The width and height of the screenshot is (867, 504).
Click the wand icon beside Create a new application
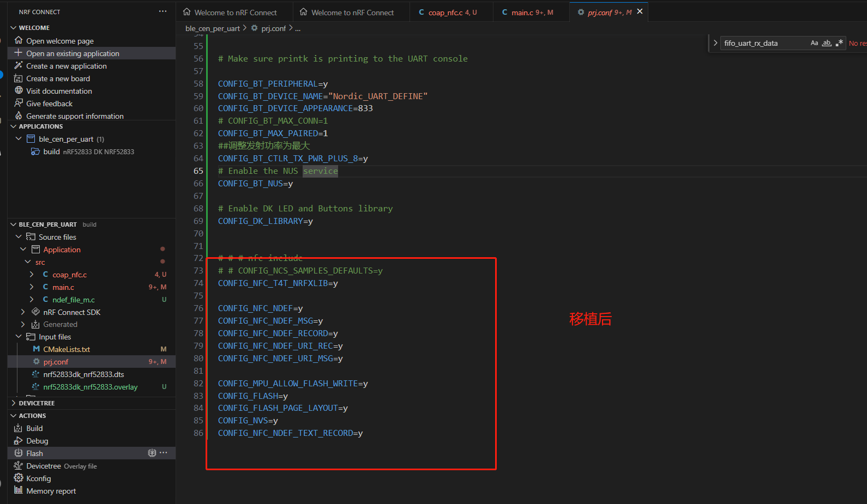pyautogui.click(x=19, y=65)
